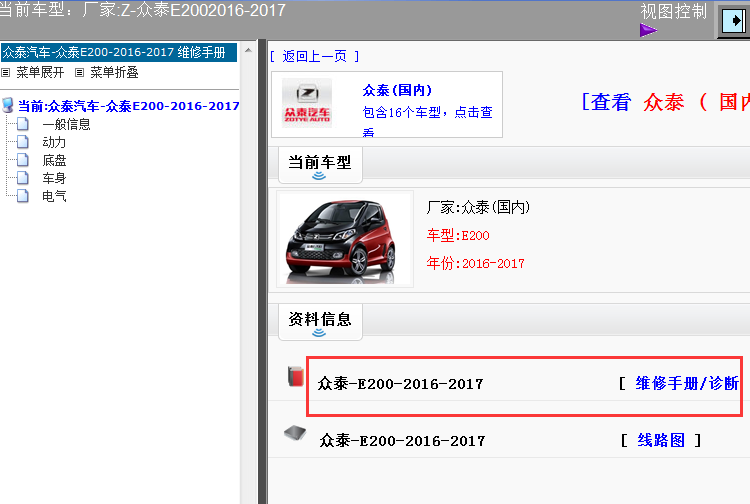Screen dimensions: 750x504
Task: Go back via 返回上一页 link
Action: tap(314, 56)
